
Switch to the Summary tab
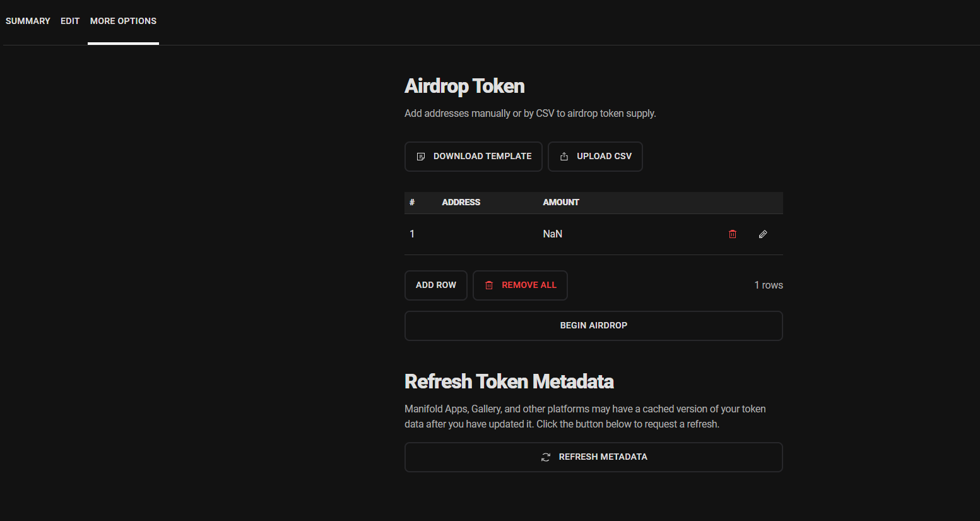(28, 21)
